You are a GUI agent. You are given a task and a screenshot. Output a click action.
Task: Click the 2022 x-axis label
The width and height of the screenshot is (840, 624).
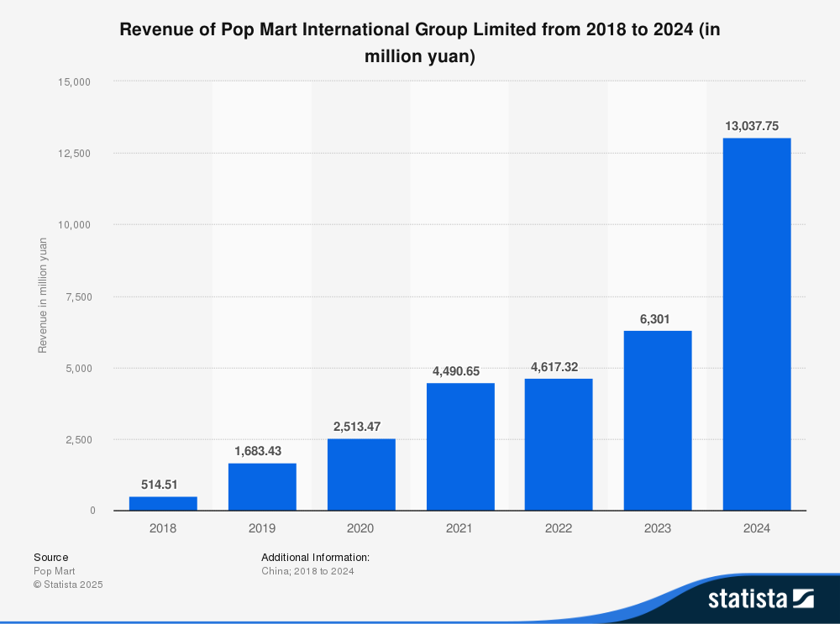559,528
